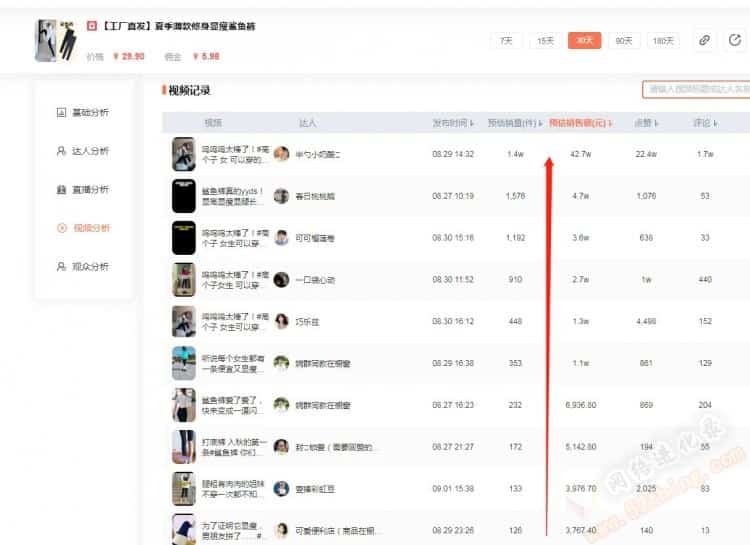Click avatar in 08.27 10:19 row
750x545 pixels.
(x=281, y=196)
